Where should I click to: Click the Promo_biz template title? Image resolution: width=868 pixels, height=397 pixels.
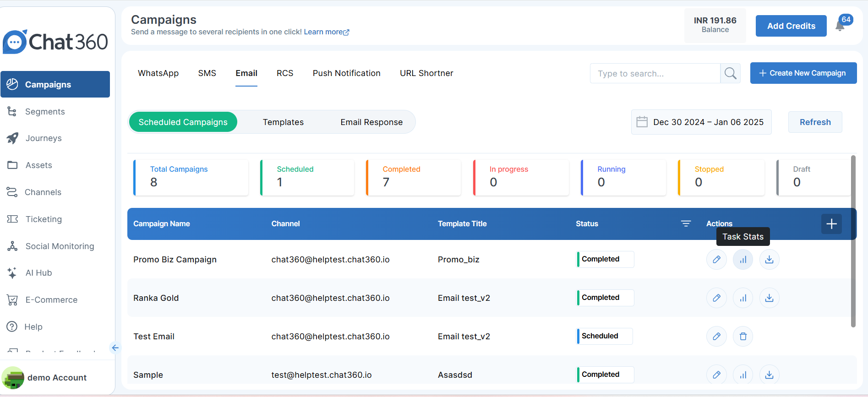(x=459, y=260)
